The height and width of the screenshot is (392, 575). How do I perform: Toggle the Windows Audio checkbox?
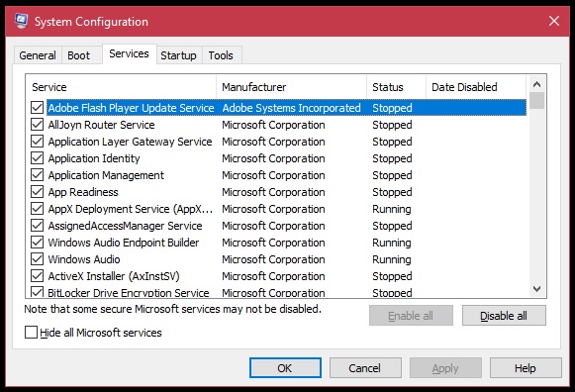click(x=37, y=259)
